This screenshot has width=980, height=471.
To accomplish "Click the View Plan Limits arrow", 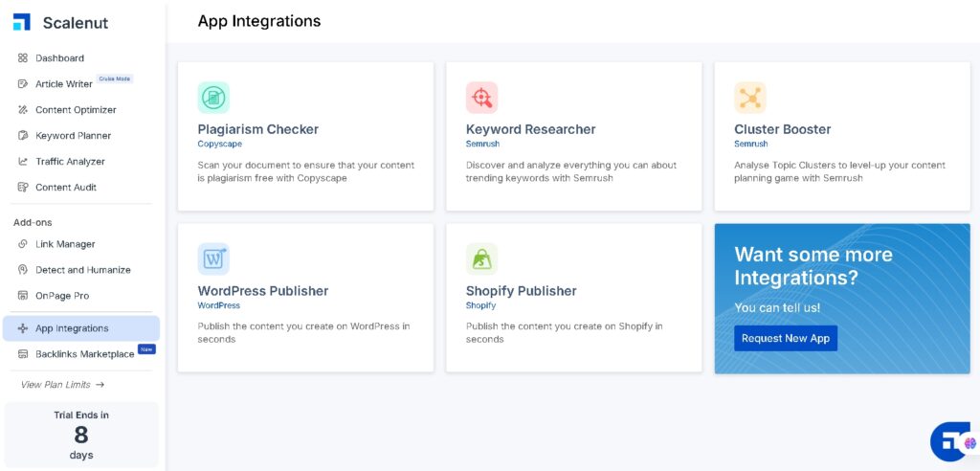I will [x=100, y=385].
